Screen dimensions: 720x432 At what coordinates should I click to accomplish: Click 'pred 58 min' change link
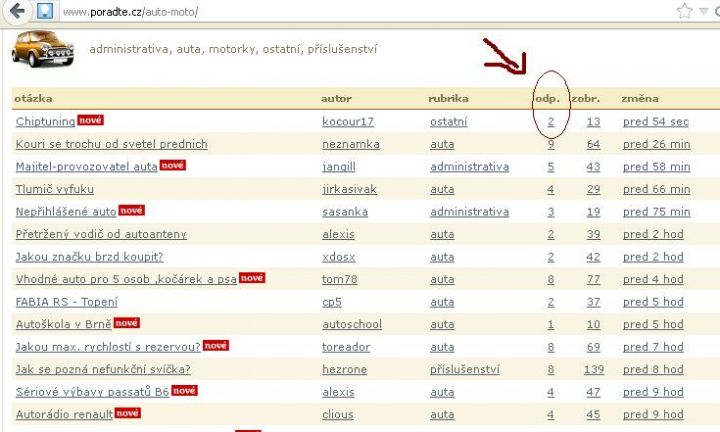657,167
